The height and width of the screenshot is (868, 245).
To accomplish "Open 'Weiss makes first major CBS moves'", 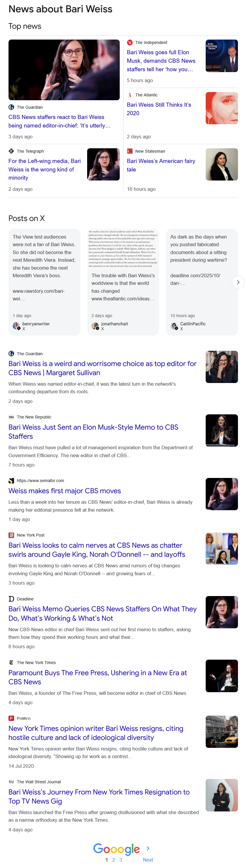I will click(65, 491).
